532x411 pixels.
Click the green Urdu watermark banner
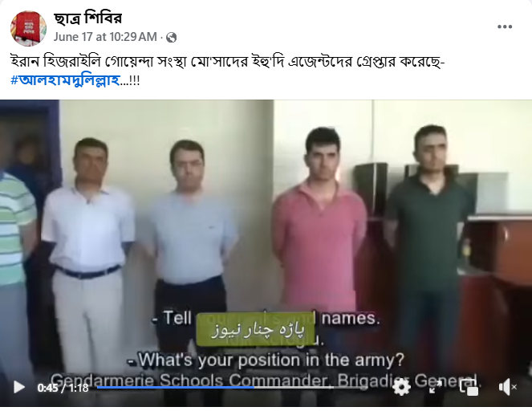coord(256,330)
